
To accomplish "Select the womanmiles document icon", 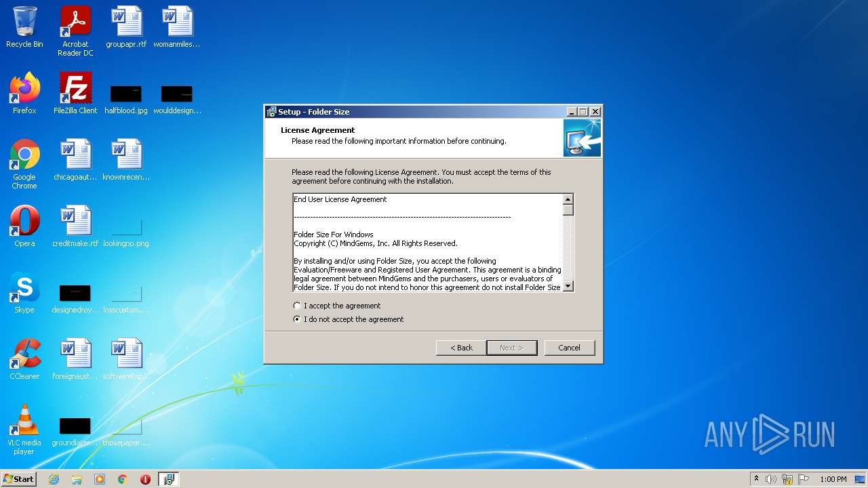I will 177,27.
